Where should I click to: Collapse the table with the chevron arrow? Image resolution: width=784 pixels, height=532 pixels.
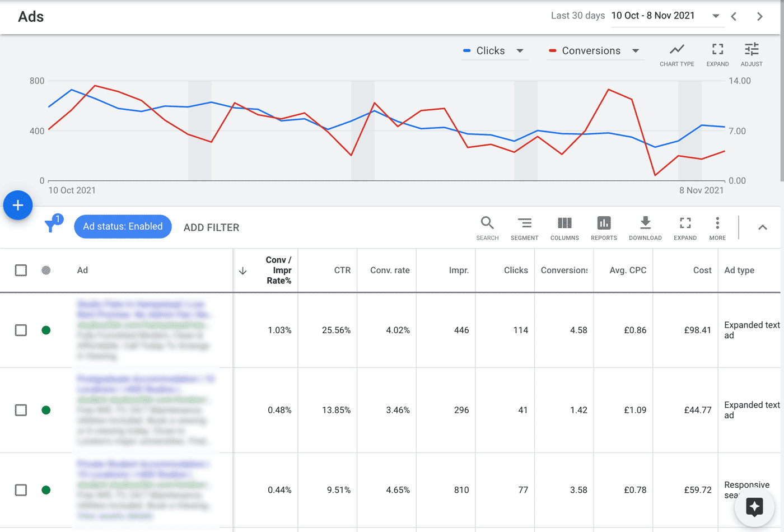point(763,227)
